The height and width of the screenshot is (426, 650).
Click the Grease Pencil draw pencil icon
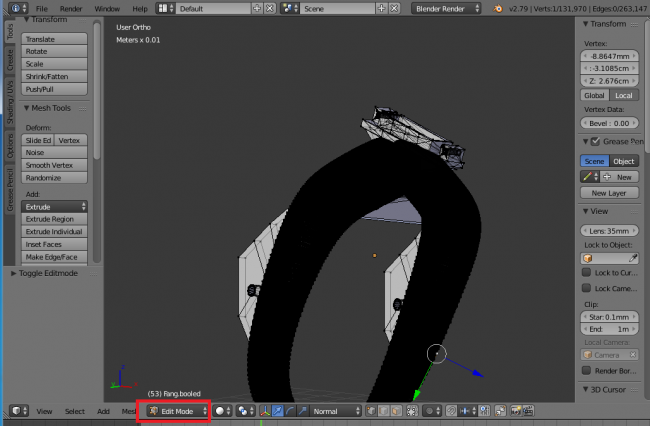(x=588, y=176)
